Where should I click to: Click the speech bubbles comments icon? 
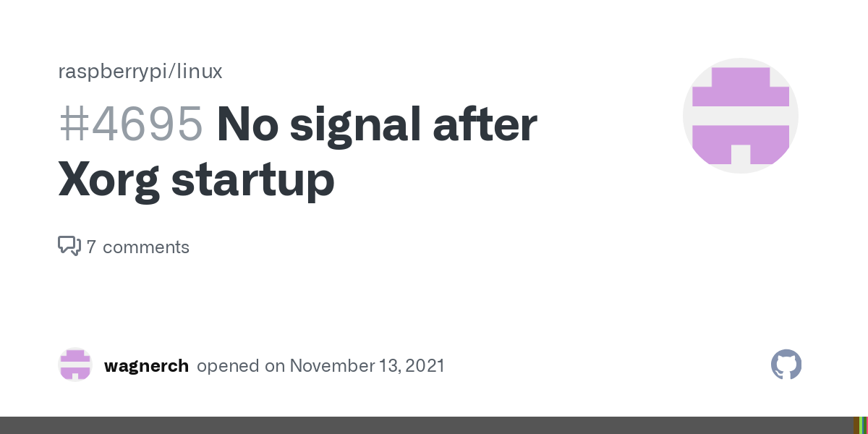pyautogui.click(x=69, y=246)
